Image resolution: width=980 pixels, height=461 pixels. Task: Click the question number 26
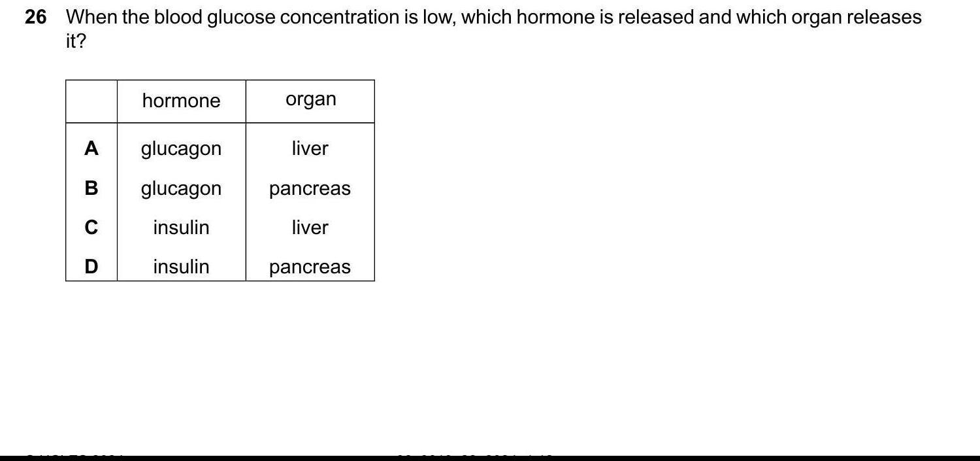pyautogui.click(x=36, y=18)
